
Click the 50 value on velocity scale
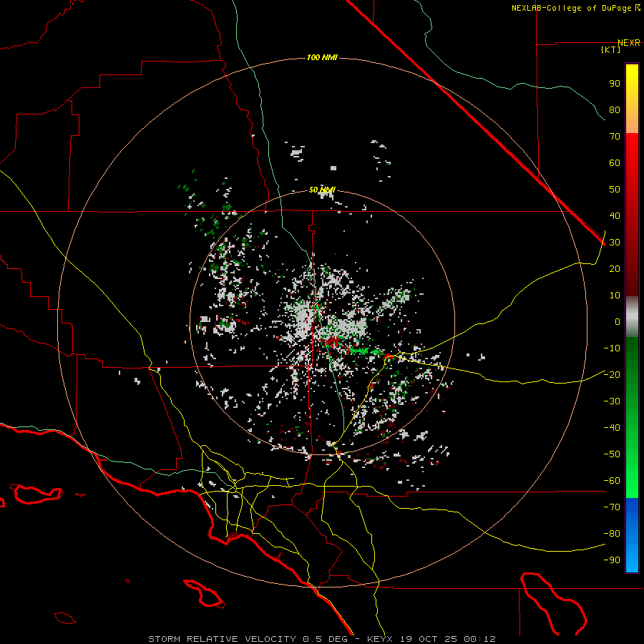pyautogui.click(x=615, y=190)
